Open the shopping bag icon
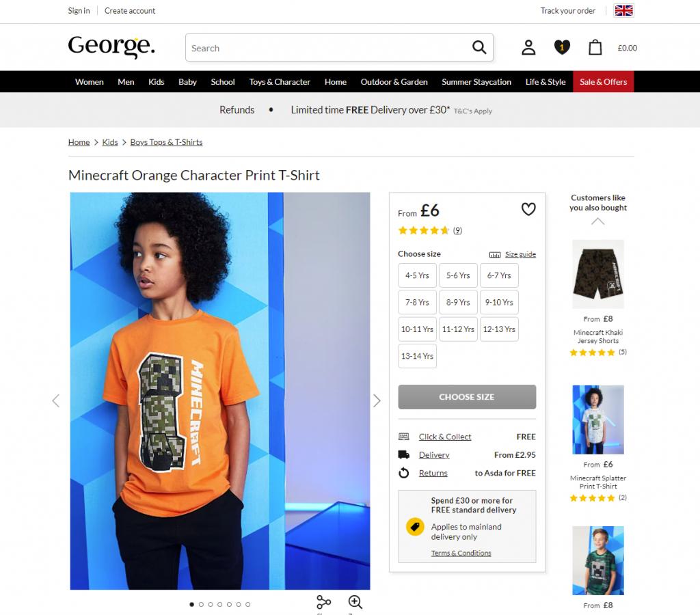The image size is (700, 615). click(x=595, y=47)
